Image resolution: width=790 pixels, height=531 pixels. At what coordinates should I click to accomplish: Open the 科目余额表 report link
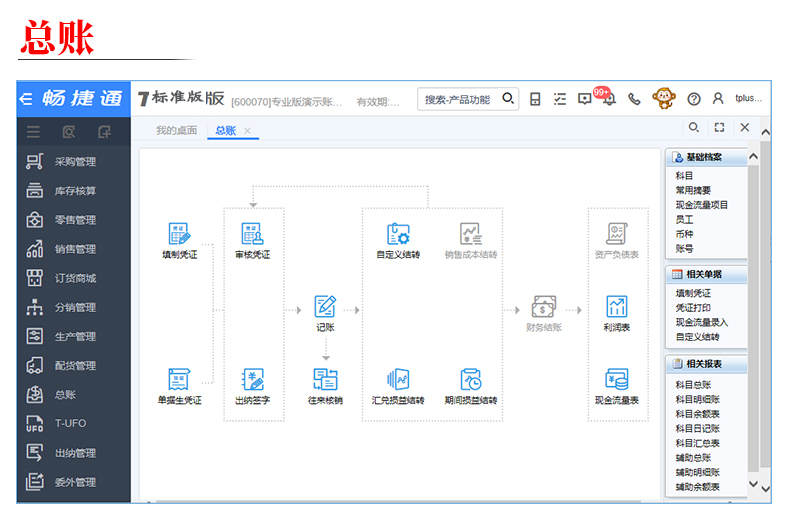coord(698,414)
